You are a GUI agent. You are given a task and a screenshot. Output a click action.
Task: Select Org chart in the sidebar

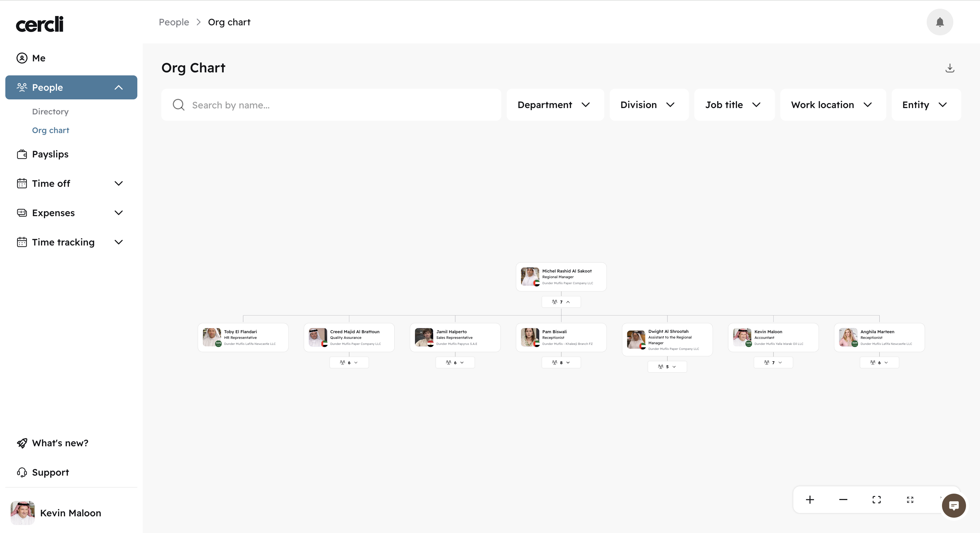(x=51, y=130)
